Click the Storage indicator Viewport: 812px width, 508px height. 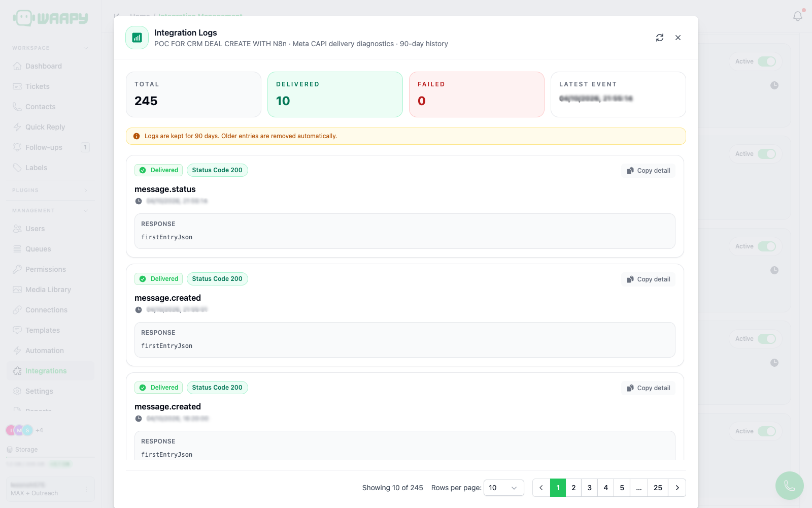(22, 450)
